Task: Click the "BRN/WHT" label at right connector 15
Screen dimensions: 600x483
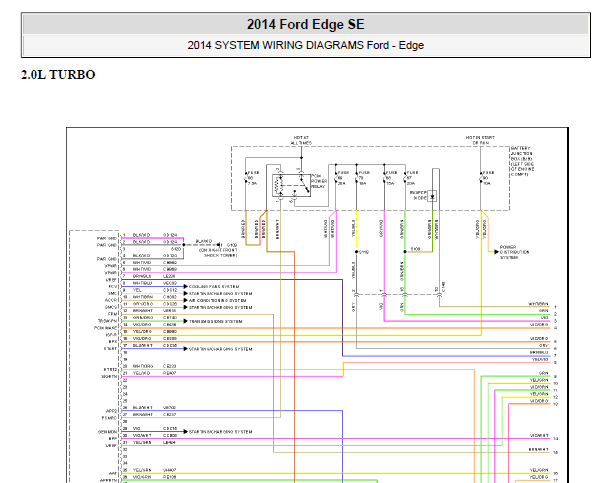Action: [x=539, y=450]
